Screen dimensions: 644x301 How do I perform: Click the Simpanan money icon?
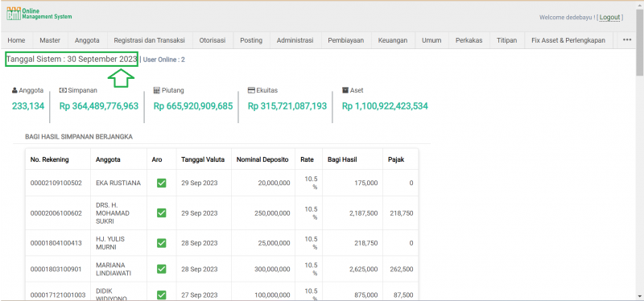(x=63, y=90)
